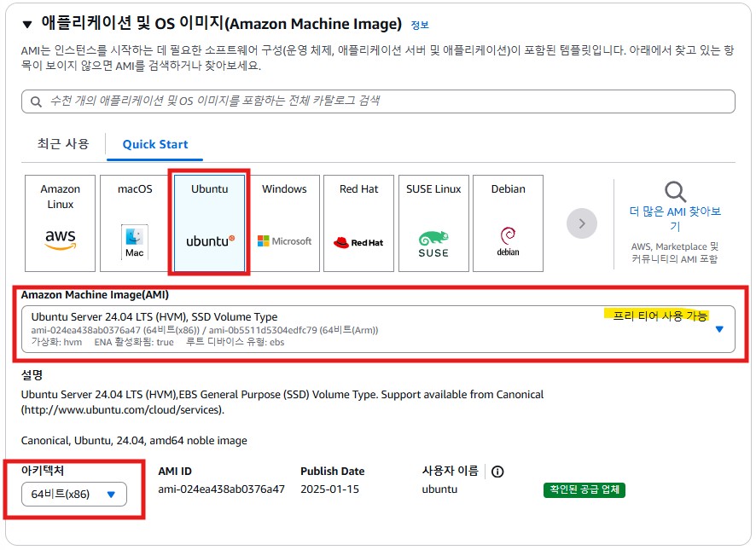
Task: Click the 프리 티어 사용 가능 label
Action: coord(660,316)
